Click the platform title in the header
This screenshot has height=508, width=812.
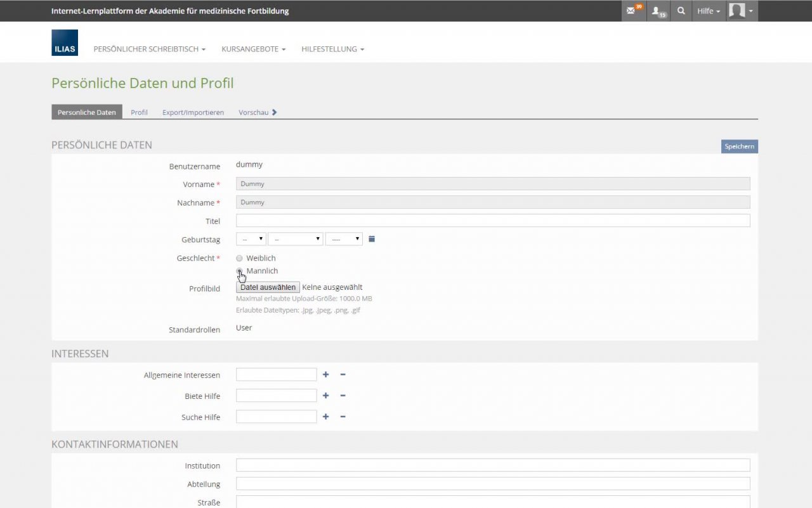[x=170, y=11]
